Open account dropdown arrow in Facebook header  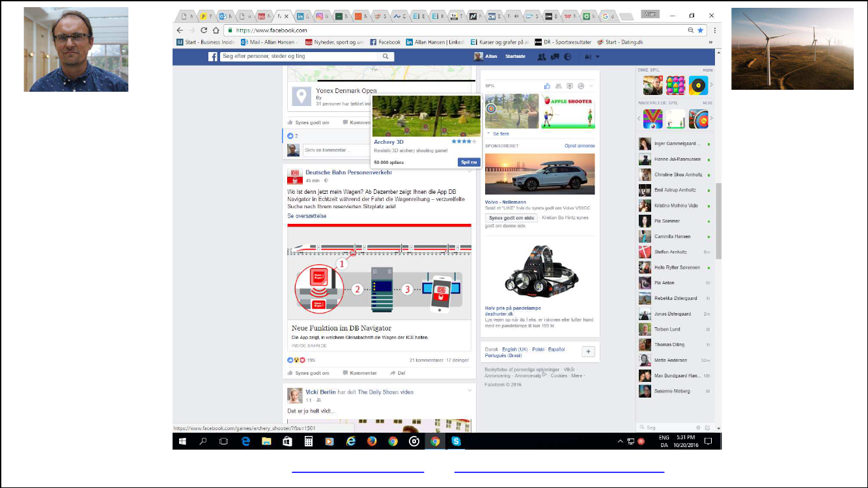coord(598,57)
